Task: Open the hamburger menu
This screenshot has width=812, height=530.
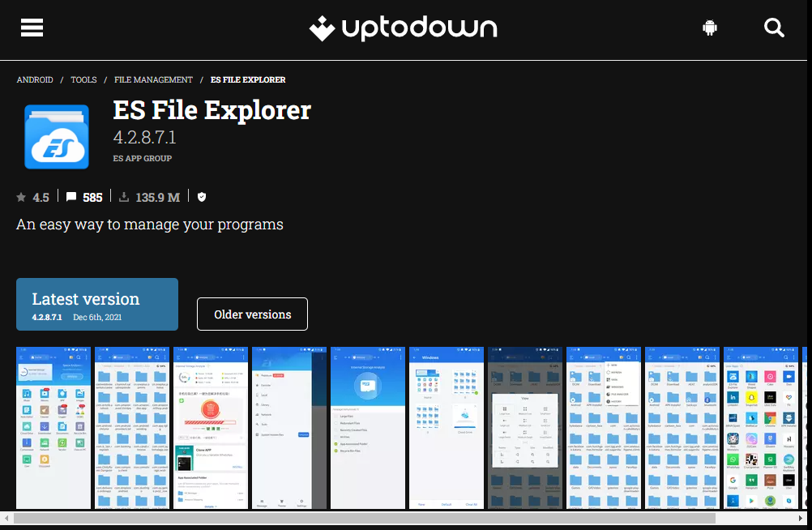Action: (x=32, y=28)
